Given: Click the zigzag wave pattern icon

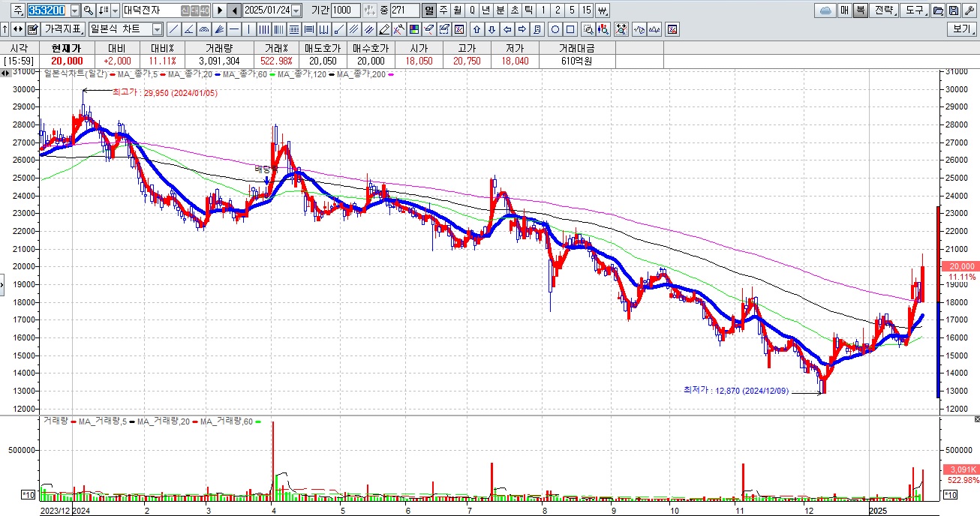Looking at the screenshot, I should pos(655,29).
